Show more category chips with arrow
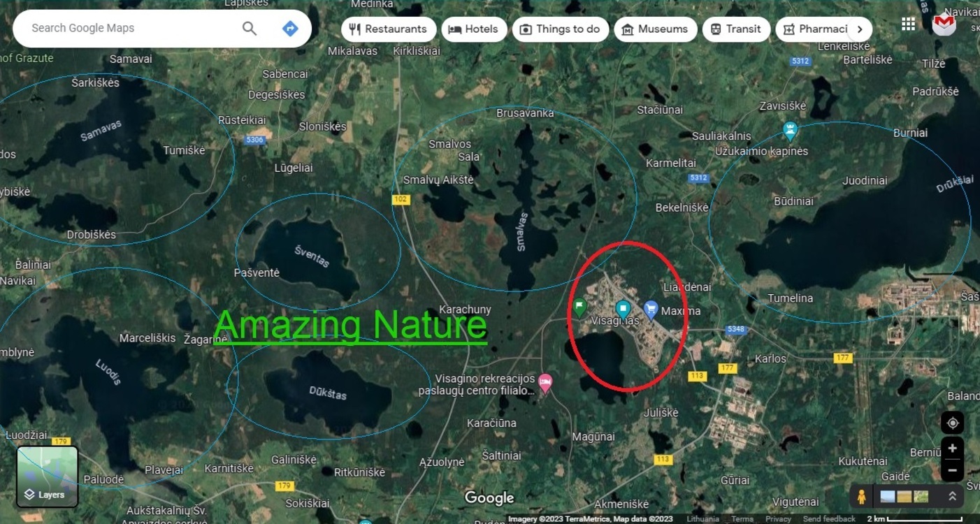The width and height of the screenshot is (980, 524). (x=860, y=29)
